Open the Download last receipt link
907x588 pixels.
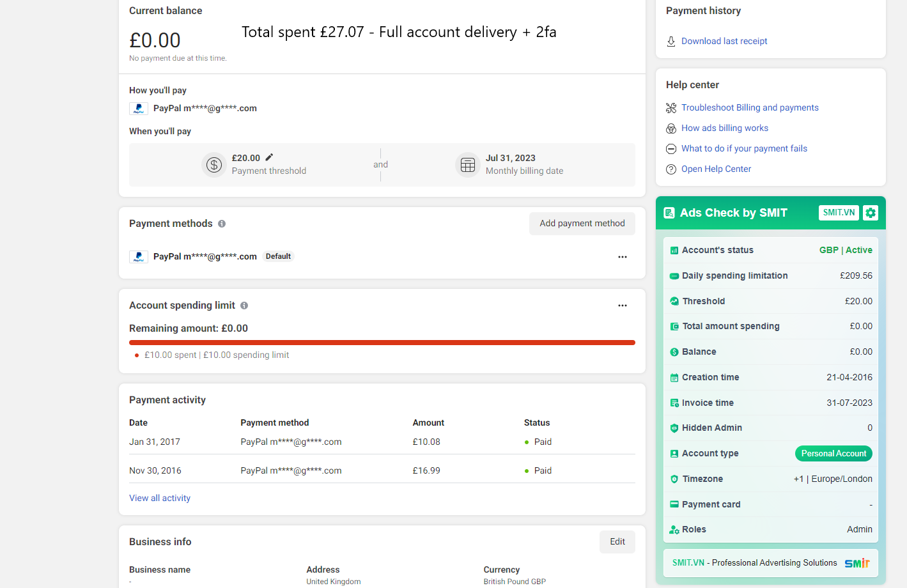tap(724, 42)
